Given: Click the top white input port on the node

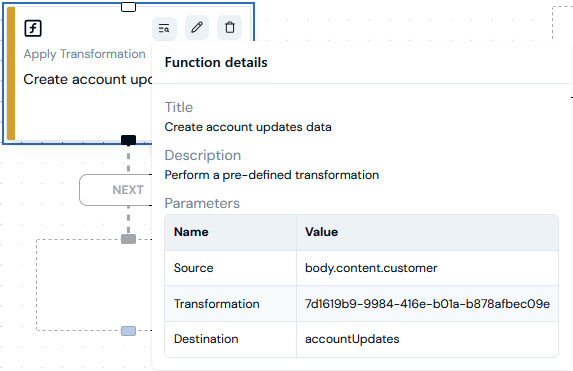Looking at the screenshot, I should [x=128, y=7].
